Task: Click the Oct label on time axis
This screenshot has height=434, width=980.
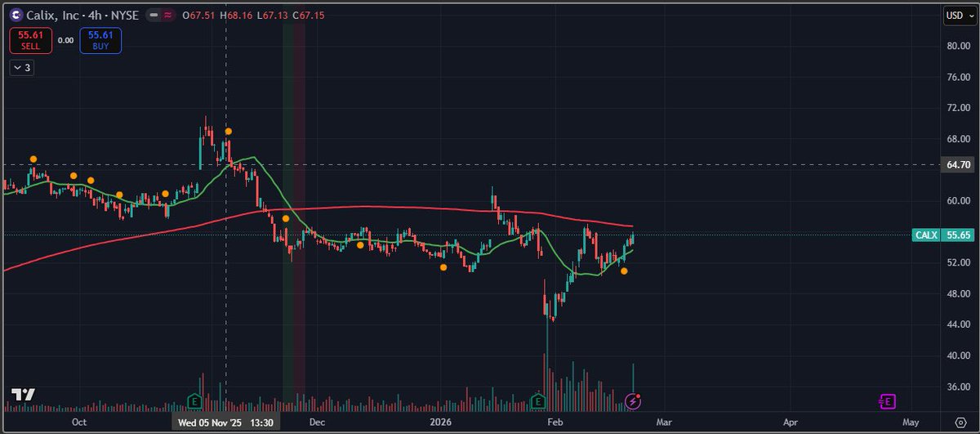Action: pos(79,423)
